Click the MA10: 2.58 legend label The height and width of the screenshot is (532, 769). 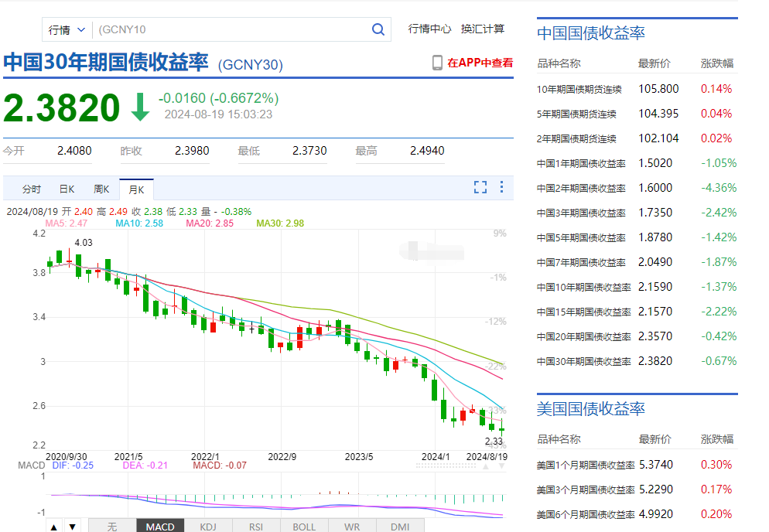[x=139, y=223]
